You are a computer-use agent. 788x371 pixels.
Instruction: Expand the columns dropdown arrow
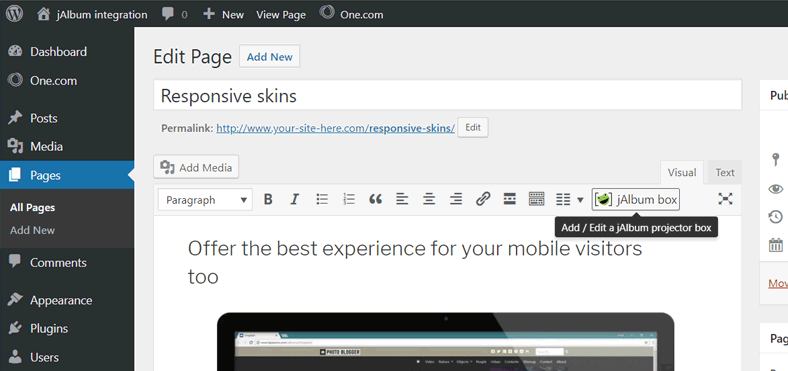pyautogui.click(x=580, y=200)
